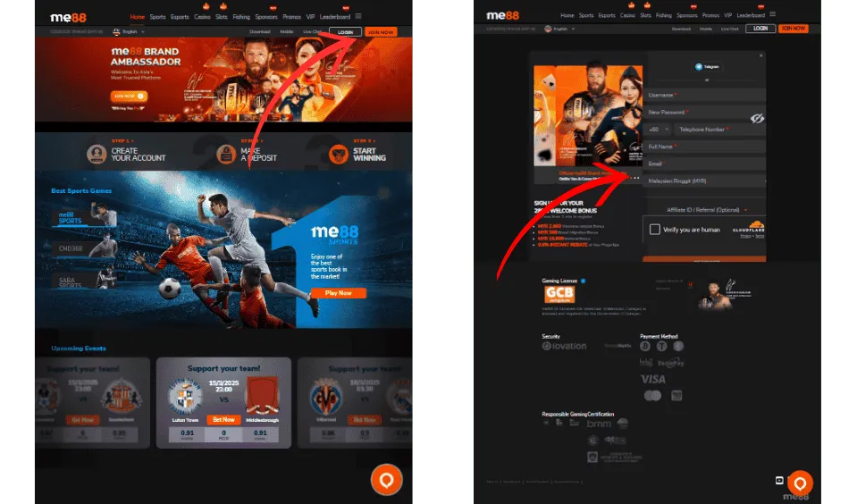Open Casino menu in left screenshot
This screenshot has width=857, height=504.
click(x=202, y=17)
